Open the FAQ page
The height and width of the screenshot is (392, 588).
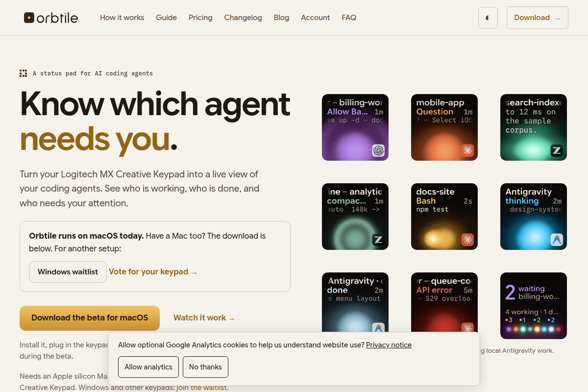349,18
